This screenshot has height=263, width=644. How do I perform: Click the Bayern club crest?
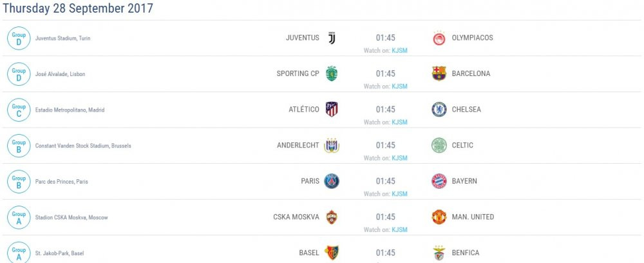[439, 181]
